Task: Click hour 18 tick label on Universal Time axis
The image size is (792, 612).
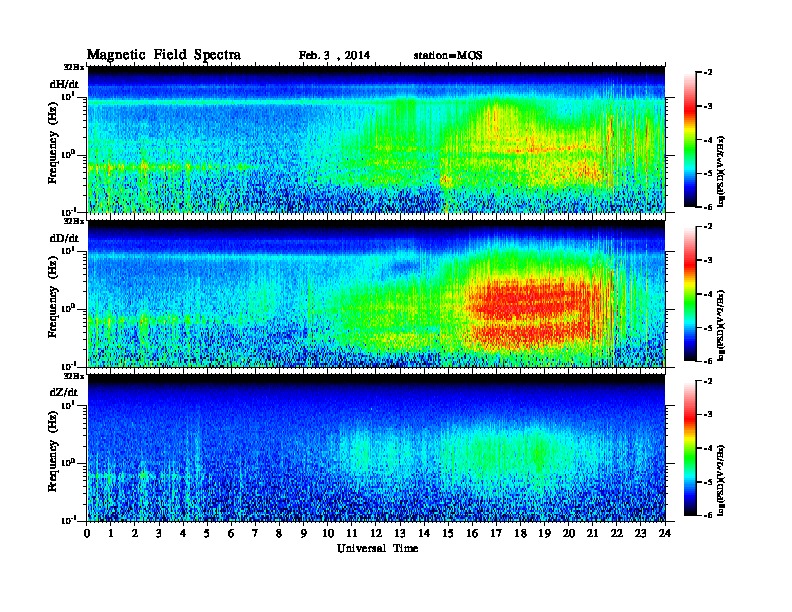Action: click(x=520, y=534)
